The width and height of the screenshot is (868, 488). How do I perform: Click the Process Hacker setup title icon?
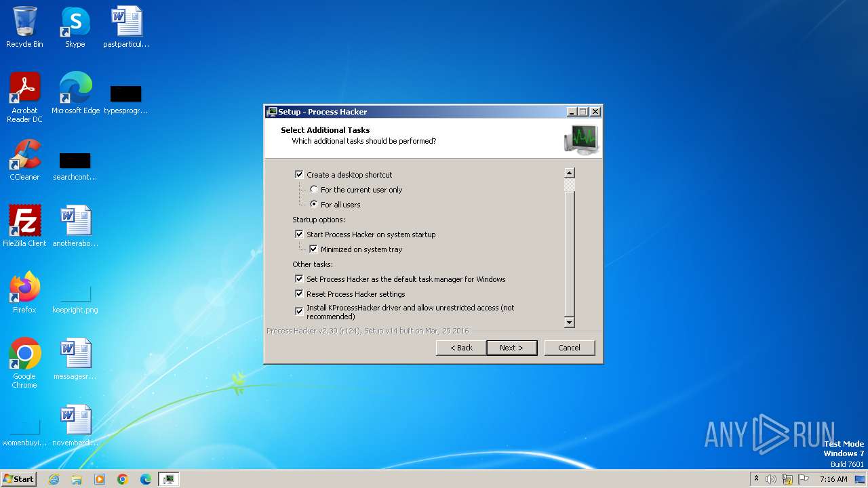tap(272, 112)
